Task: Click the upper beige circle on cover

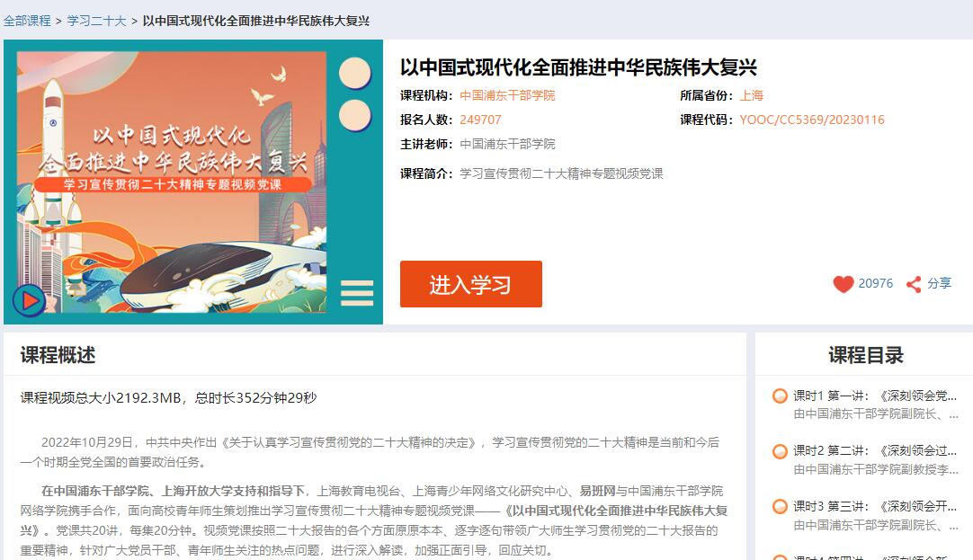Action: 355,73
